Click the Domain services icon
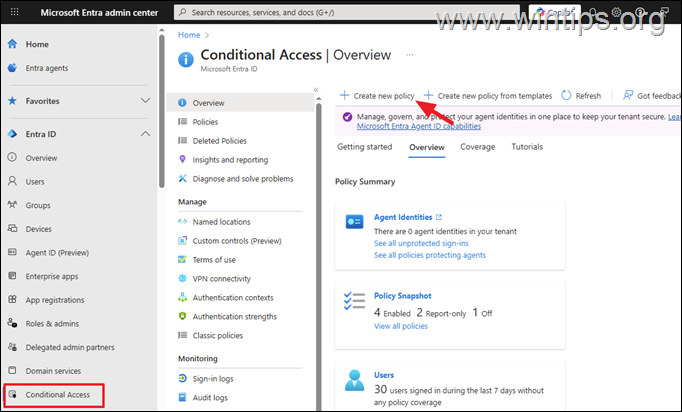The image size is (682, 412). tap(12, 371)
